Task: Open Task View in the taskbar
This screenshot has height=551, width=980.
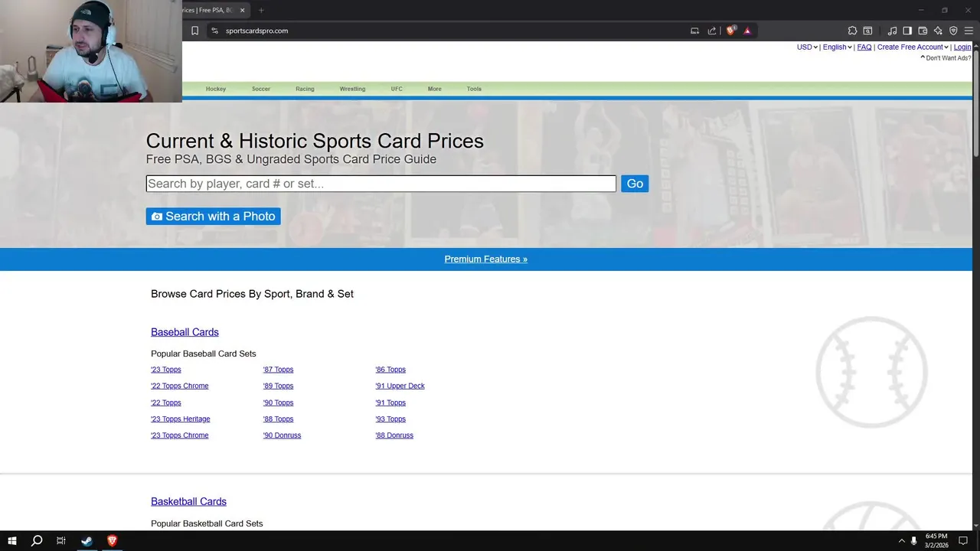Action: pos(61,541)
